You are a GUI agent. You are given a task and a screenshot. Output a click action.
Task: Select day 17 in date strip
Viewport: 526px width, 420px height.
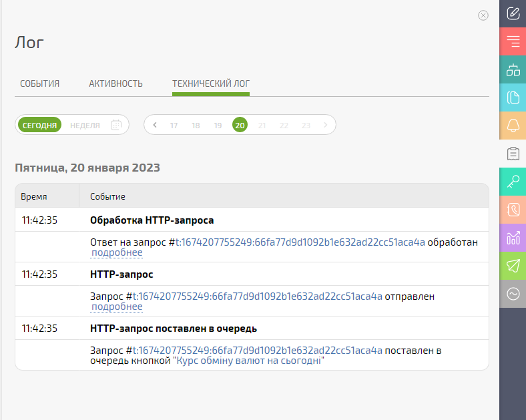click(x=174, y=126)
